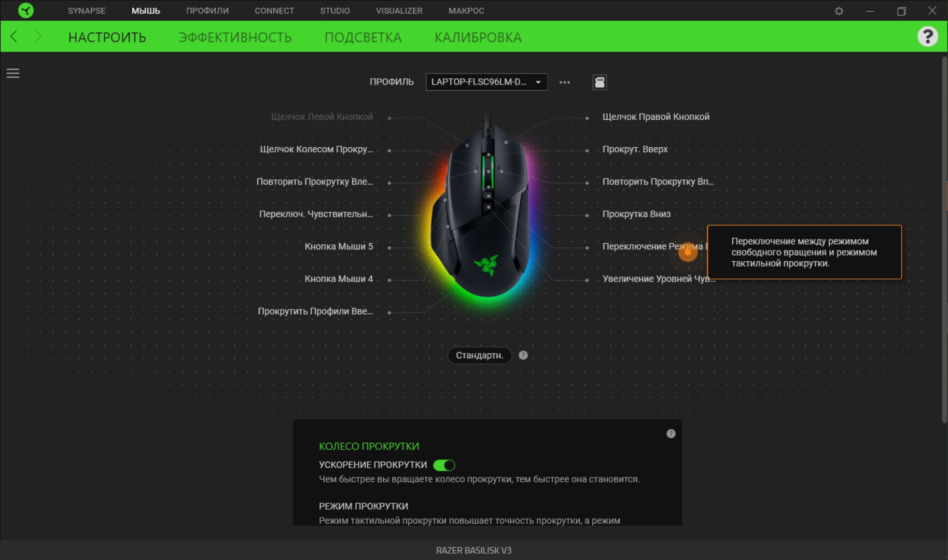
Task: Select Кнопка Мыши 5 assignment
Action: (x=339, y=246)
